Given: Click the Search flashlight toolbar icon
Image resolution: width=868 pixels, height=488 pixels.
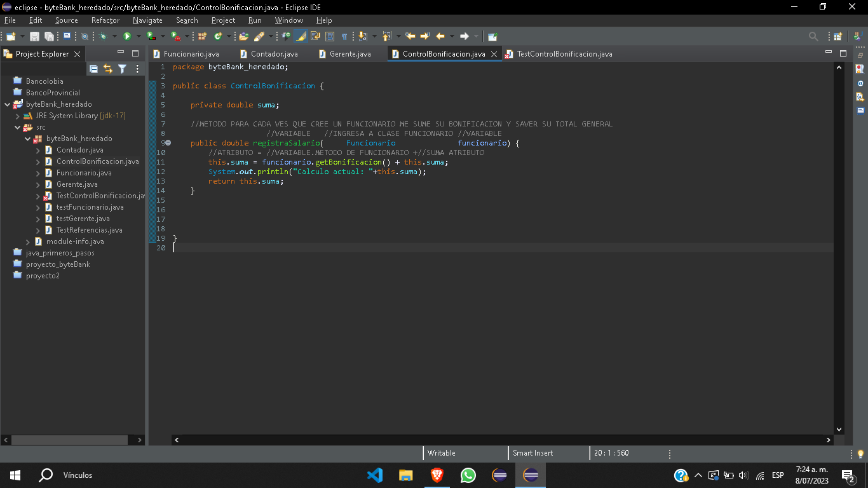Looking at the screenshot, I should click(259, 36).
